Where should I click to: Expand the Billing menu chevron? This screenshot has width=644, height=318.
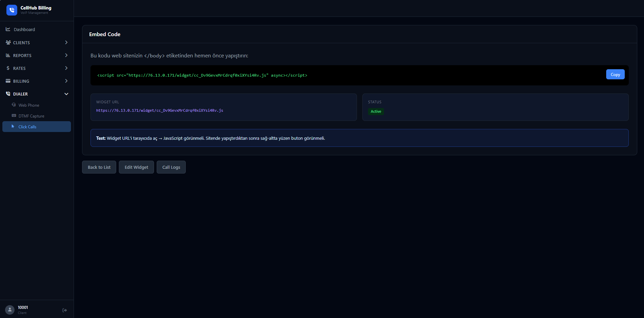pos(66,81)
